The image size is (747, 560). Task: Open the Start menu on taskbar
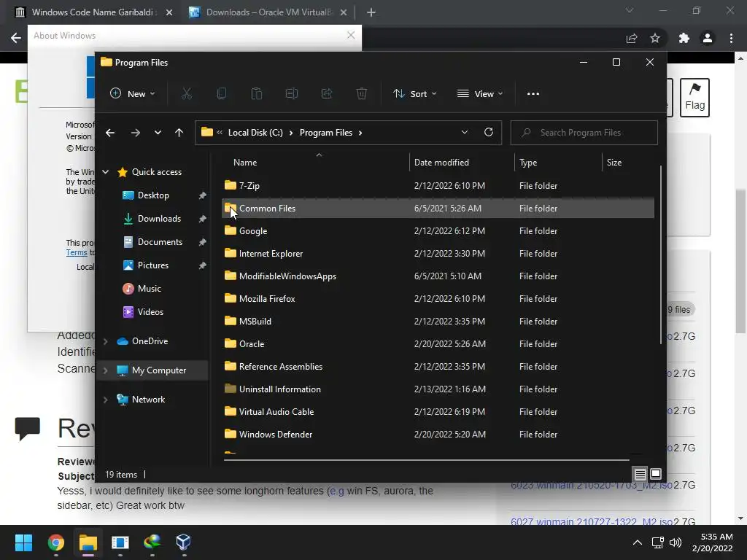(23, 542)
